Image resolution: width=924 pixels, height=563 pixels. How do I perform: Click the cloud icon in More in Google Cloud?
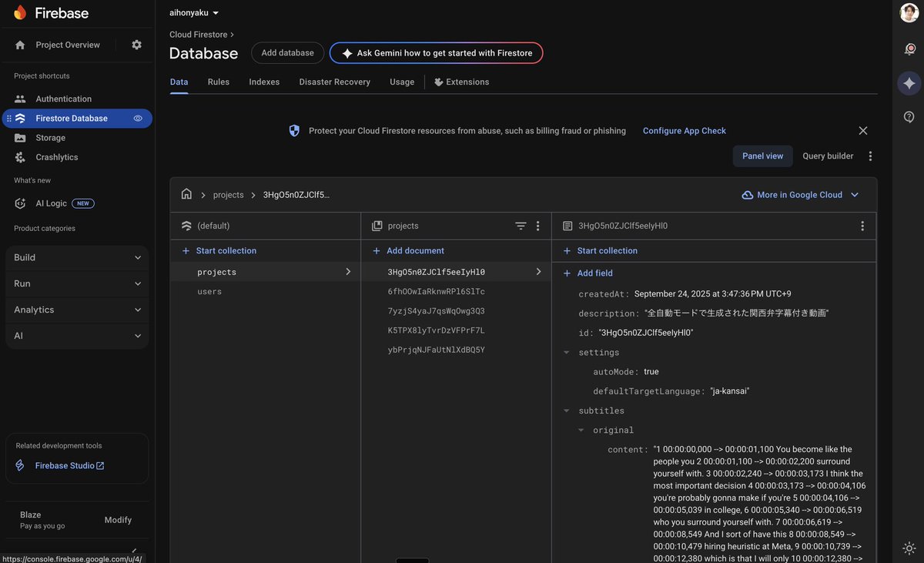pos(747,195)
